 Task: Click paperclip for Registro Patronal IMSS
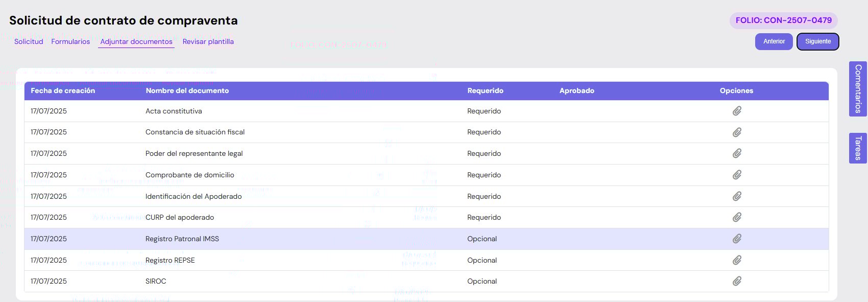(737, 239)
